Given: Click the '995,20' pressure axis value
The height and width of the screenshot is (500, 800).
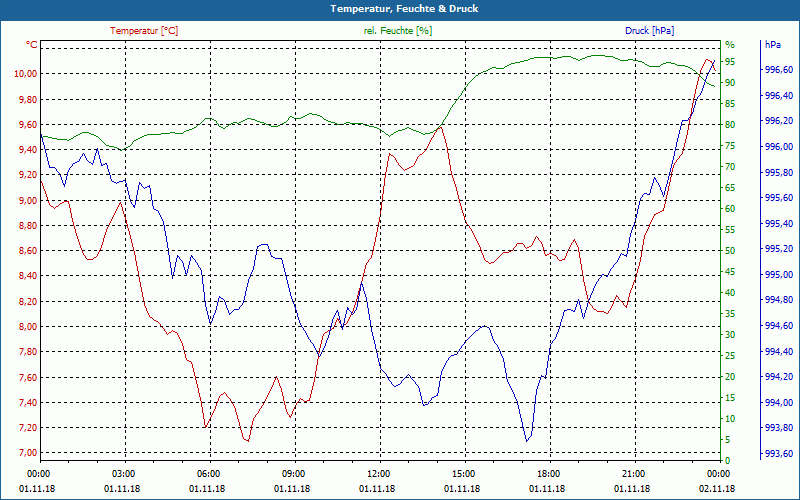Looking at the screenshot, I should [780, 249].
